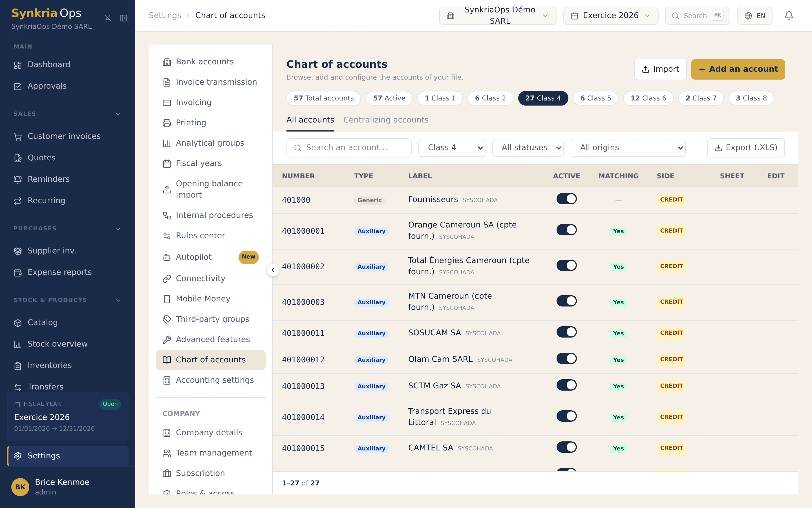Image resolution: width=812 pixels, height=508 pixels.
Task: Click the Third-party groups tag icon
Action: tap(167, 319)
